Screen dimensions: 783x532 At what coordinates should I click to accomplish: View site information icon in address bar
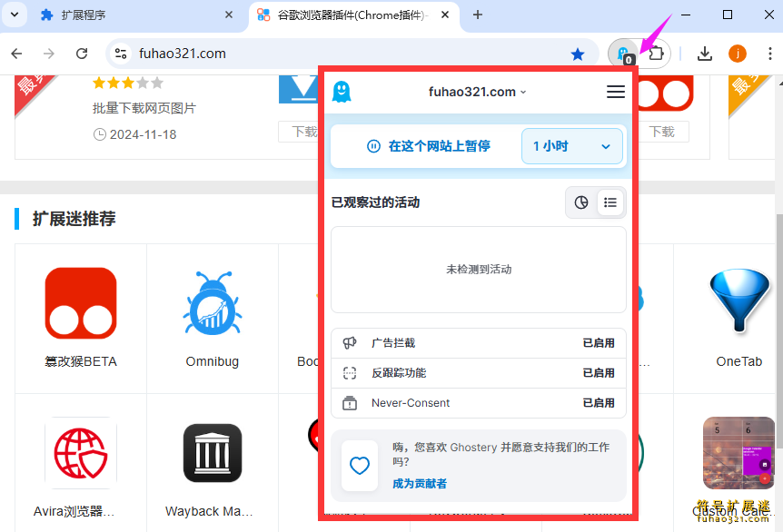coord(120,54)
